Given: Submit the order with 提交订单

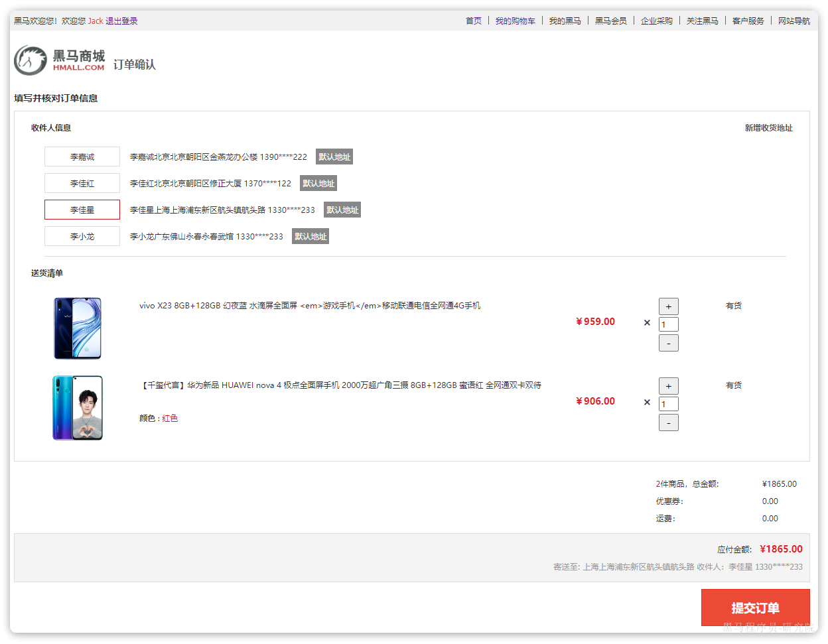Looking at the screenshot, I should tap(755, 608).
